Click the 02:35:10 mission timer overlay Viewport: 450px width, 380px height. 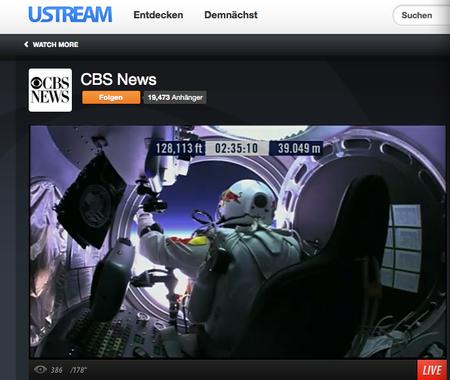pos(236,148)
